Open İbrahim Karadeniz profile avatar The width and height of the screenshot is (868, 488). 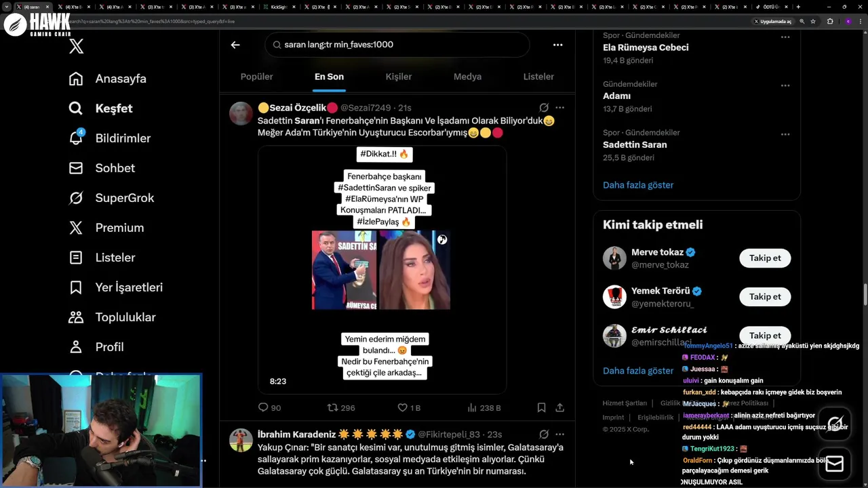click(241, 440)
